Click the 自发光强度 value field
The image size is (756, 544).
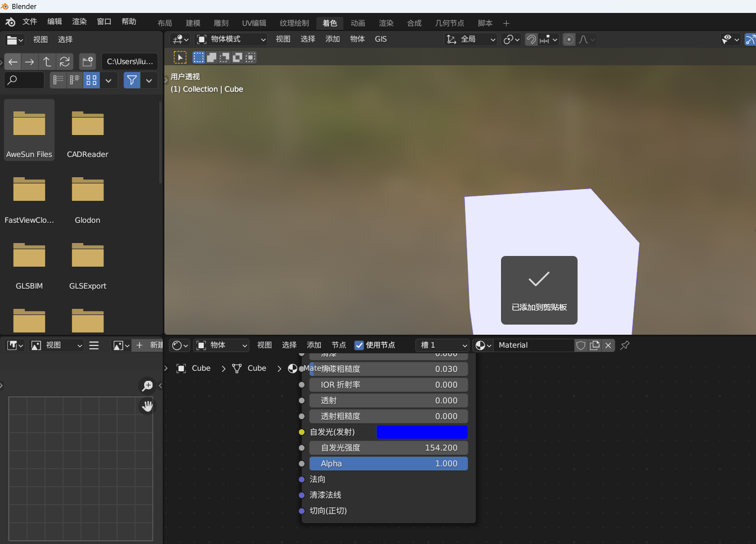388,448
